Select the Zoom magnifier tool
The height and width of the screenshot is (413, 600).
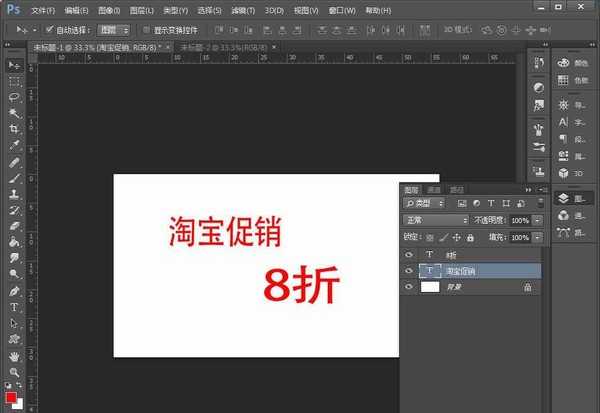click(x=14, y=371)
